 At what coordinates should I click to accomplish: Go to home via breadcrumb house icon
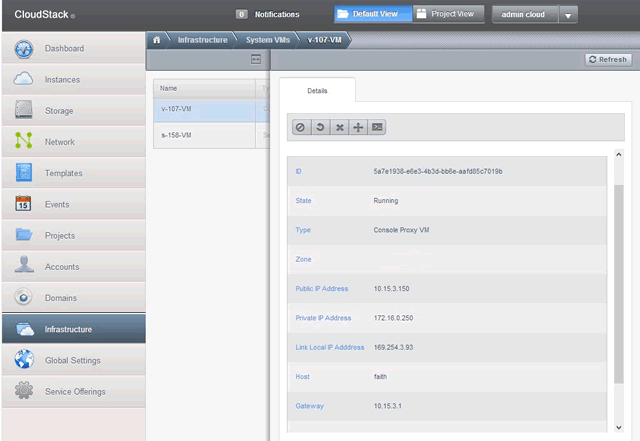[157, 40]
